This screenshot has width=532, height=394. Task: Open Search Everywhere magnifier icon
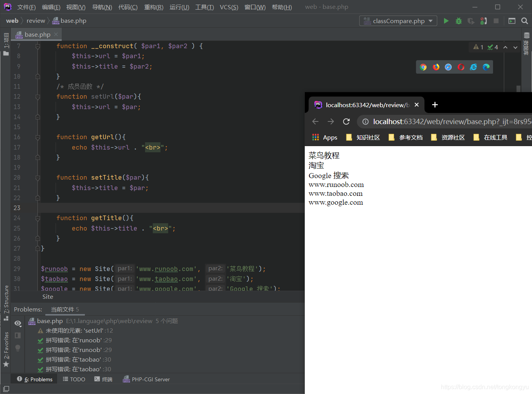click(525, 21)
